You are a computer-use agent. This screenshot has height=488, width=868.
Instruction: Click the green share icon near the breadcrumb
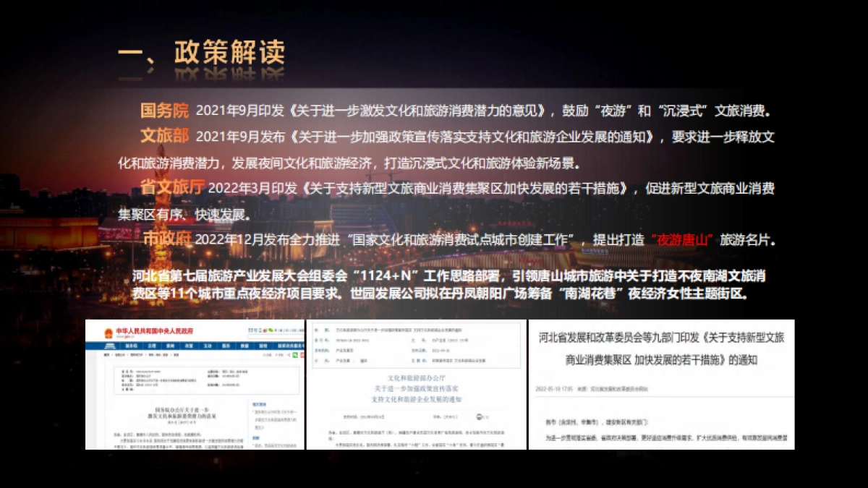pyautogui.click(x=296, y=355)
